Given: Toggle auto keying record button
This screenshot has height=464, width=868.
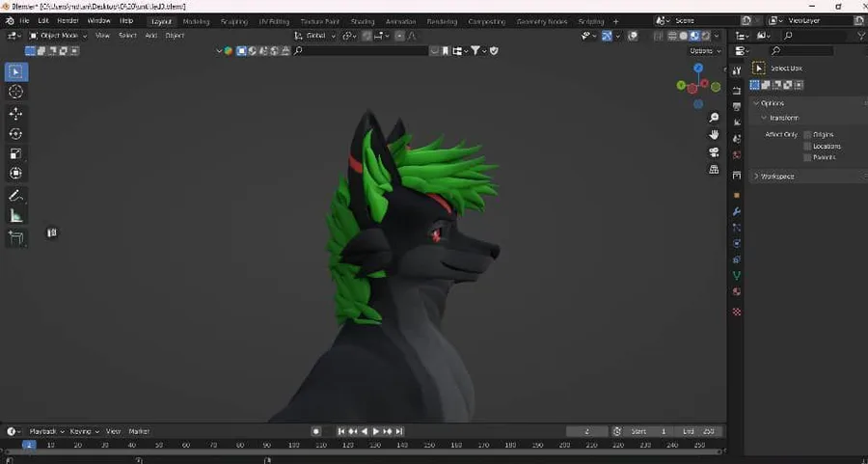Looking at the screenshot, I should pos(316,431).
